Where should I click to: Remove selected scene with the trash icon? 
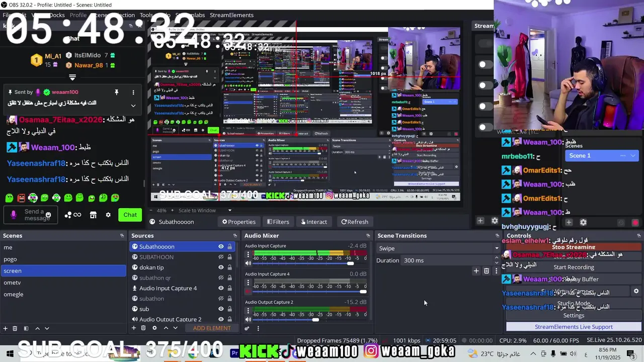[x=15, y=328]
